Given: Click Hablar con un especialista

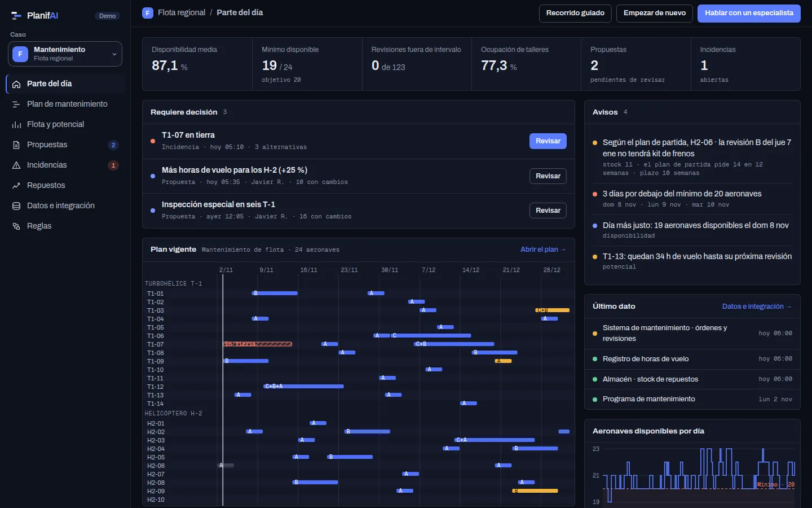Looking at the screenshot, I should coord(749,14).
